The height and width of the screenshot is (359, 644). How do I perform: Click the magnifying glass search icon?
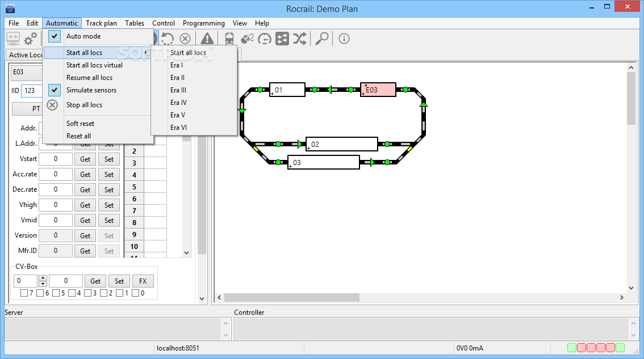pyautogui.click(x=321, y=39)
